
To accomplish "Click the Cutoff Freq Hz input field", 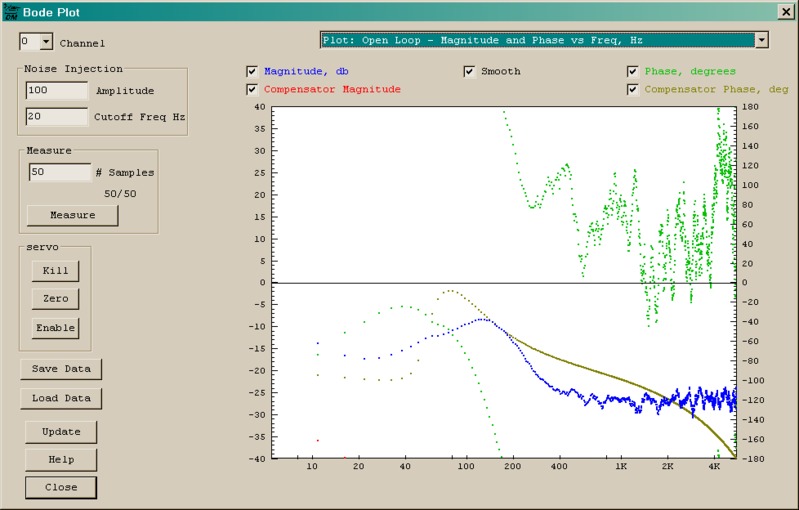I will (57, 116).
